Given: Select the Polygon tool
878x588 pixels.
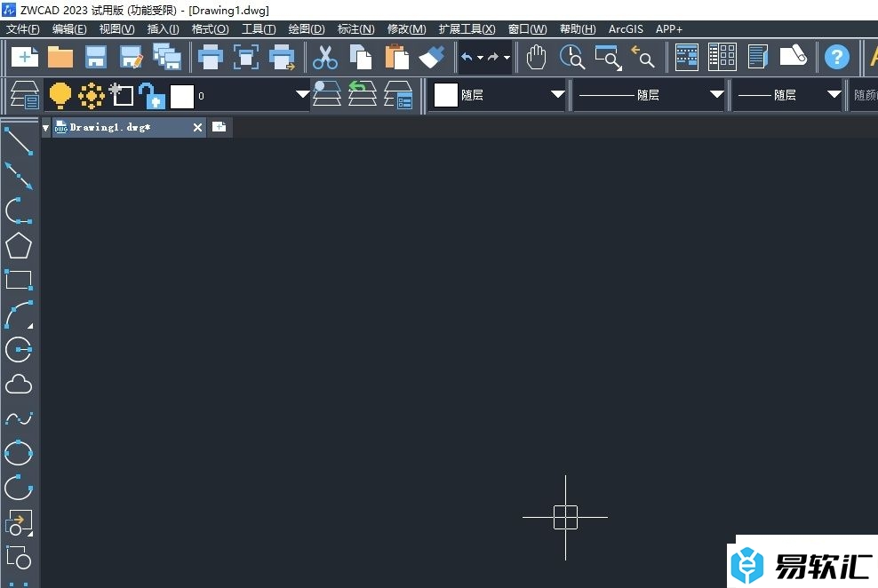Looking at the screenshot, I should click(19, 246).
